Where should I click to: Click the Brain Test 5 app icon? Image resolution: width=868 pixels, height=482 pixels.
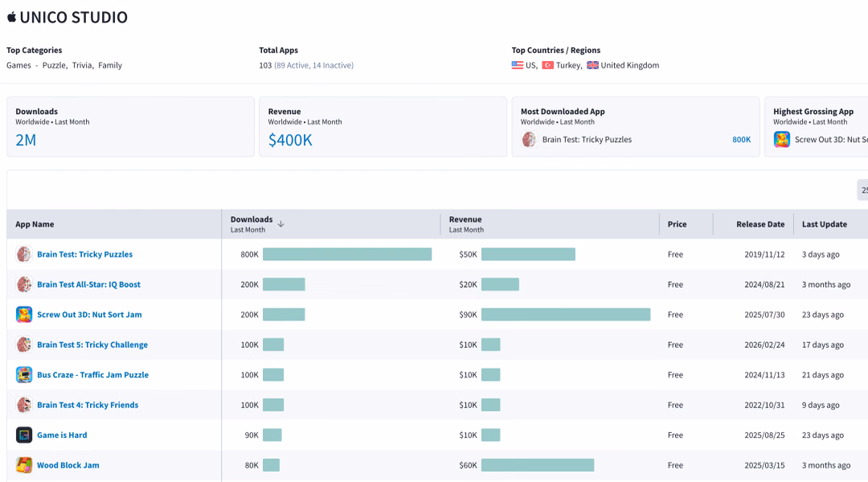pos(24,345)
